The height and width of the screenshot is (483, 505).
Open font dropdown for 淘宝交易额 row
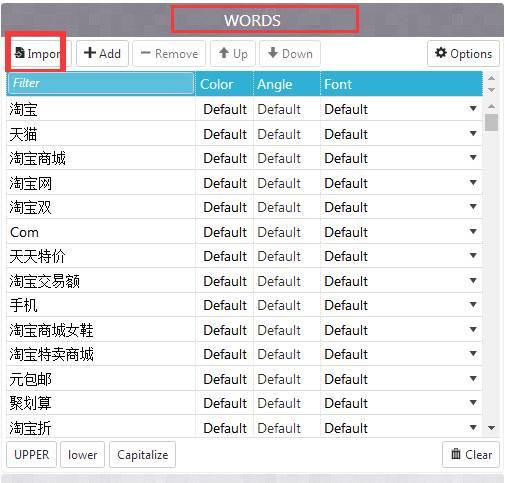click(473, 280)
